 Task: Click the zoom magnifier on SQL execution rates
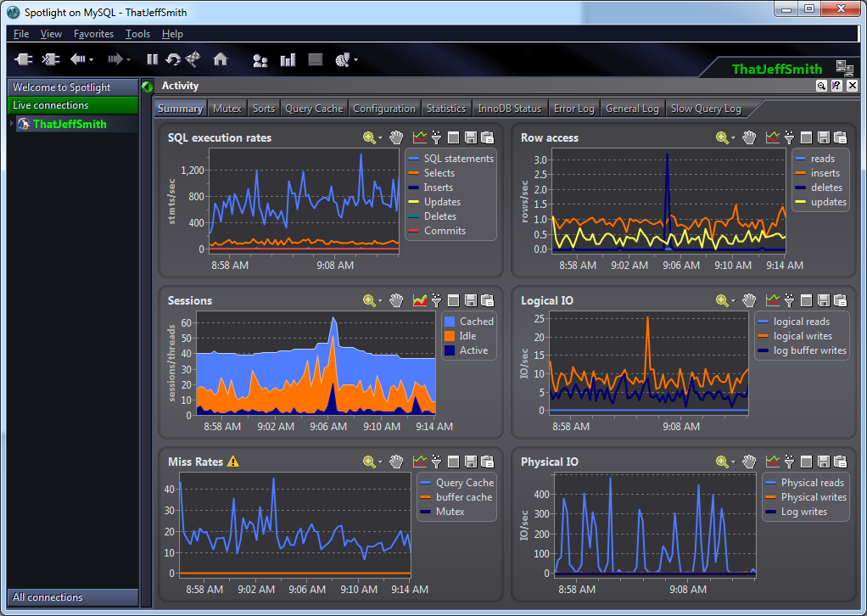(369, 137)
